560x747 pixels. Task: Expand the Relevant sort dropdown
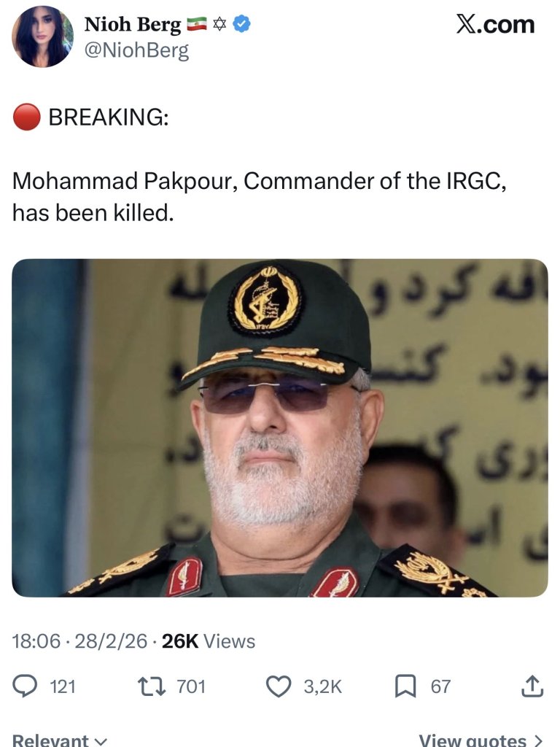pos(59,740)
